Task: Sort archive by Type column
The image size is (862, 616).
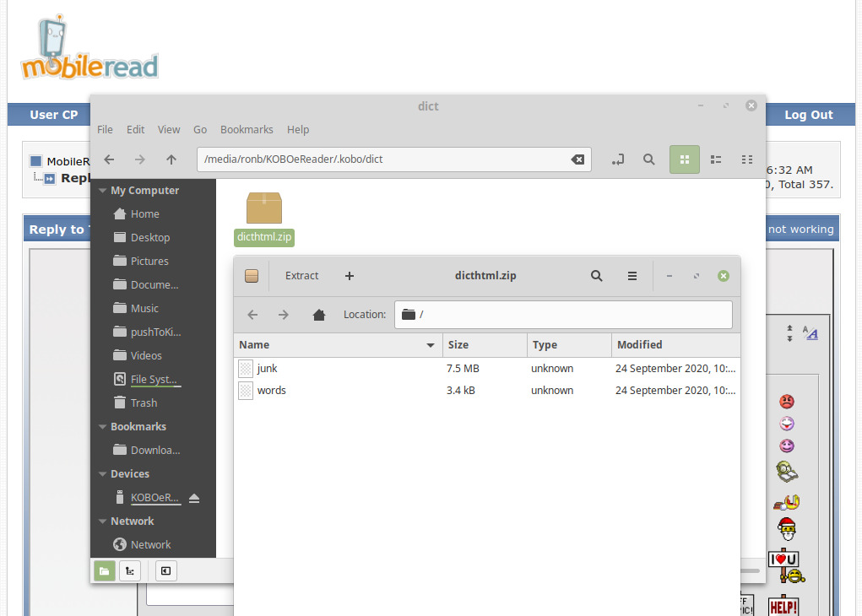Action: [569, 345]
